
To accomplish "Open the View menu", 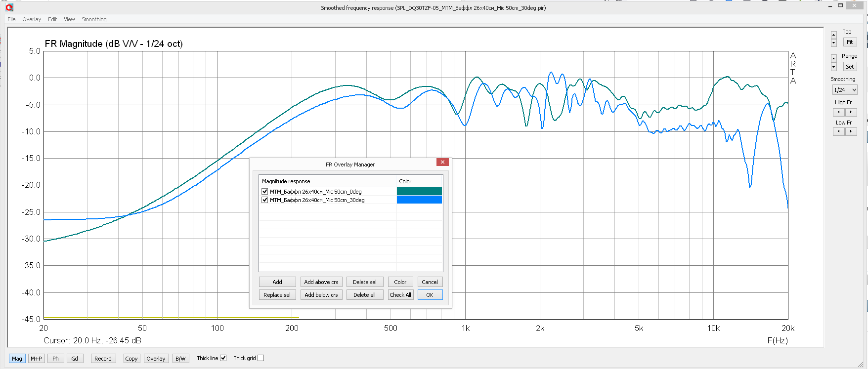I will coord(69,19).
